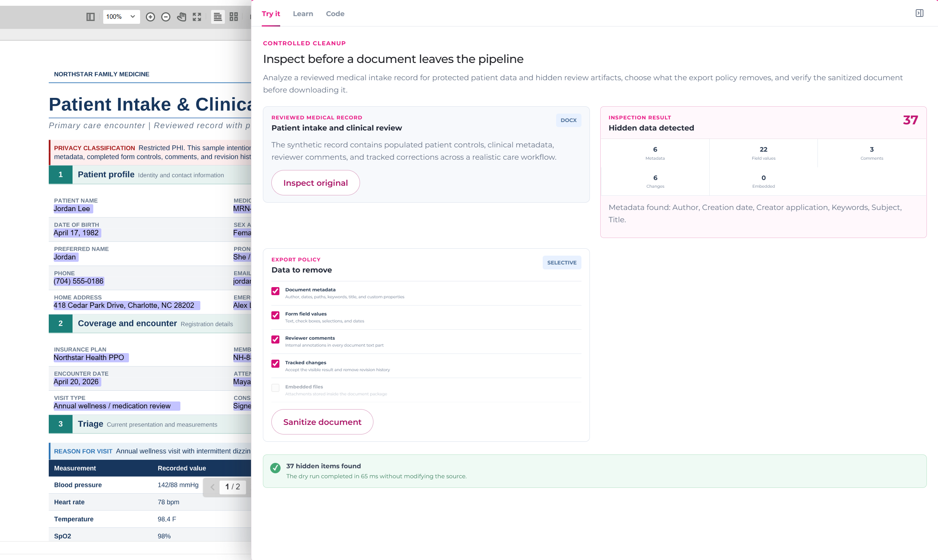The height and width of the screenshot is (560, 938).
Task: Click the Inspect original button
Action: click(x=315, y=183)
